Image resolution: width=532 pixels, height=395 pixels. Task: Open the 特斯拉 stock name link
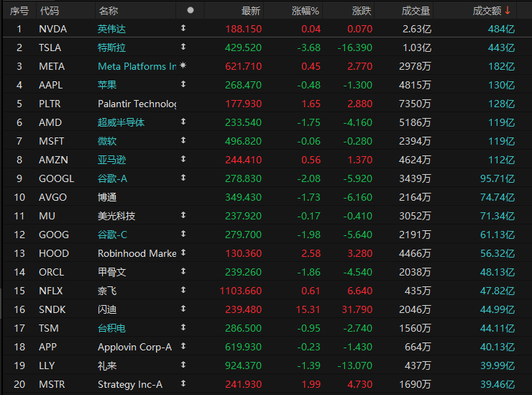111,47
